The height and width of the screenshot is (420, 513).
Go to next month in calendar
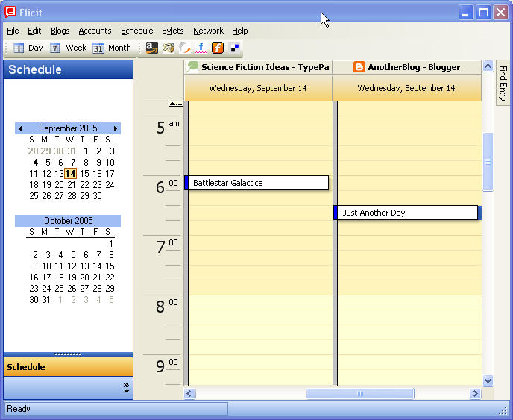(x=115, y=128)
